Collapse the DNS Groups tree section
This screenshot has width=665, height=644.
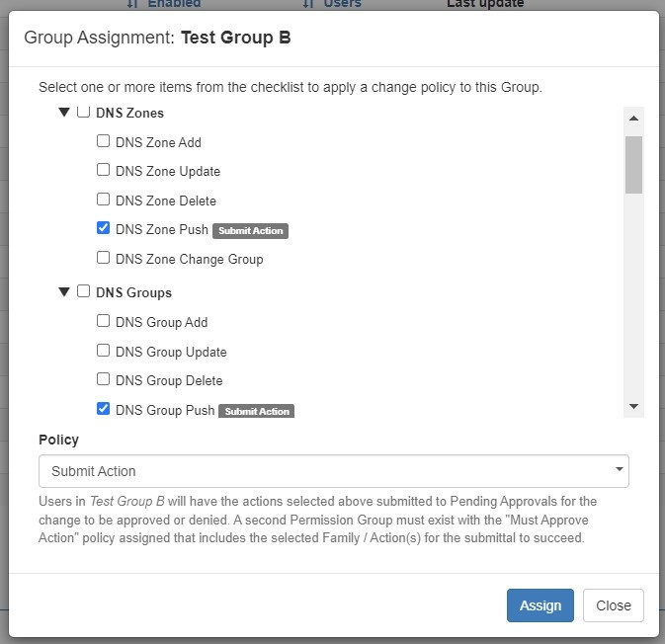pos(65,292)
